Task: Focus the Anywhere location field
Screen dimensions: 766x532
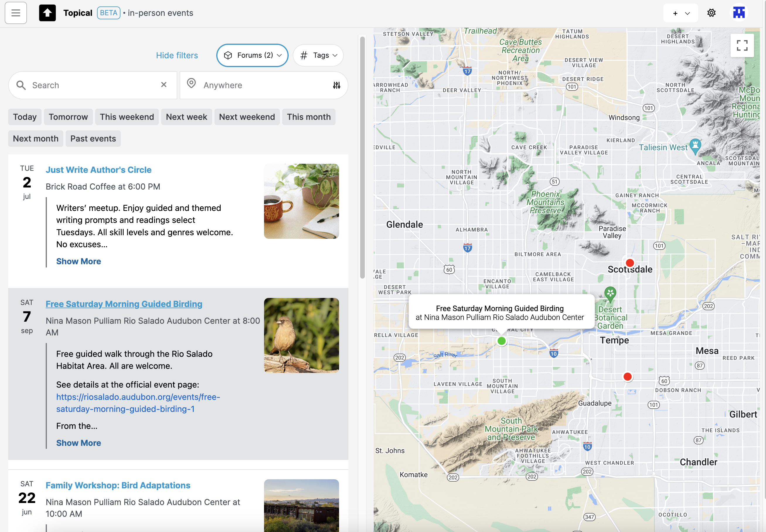Action: point(264,85)
